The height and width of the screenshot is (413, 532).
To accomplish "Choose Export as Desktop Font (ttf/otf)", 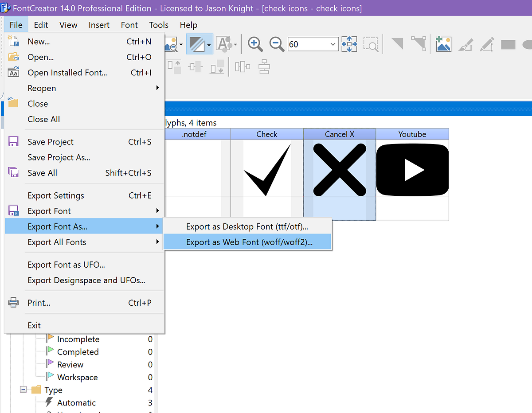I will [x=247, y=226].
